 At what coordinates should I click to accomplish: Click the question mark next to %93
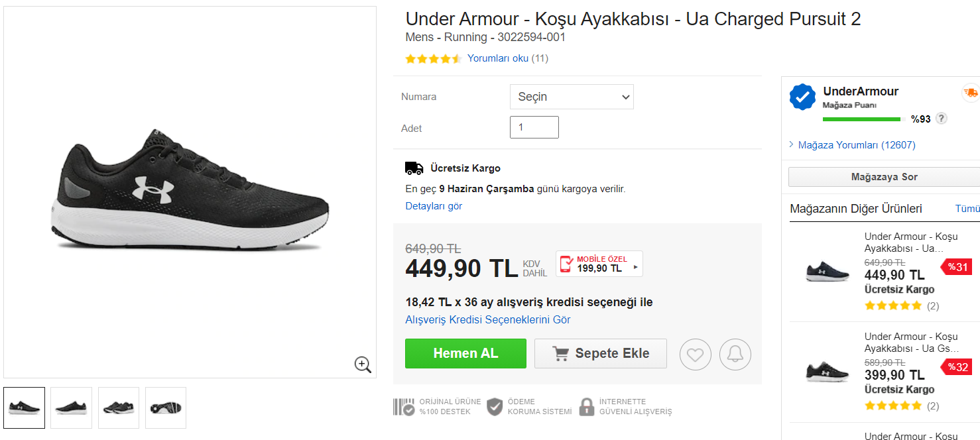tap(941, 119)
